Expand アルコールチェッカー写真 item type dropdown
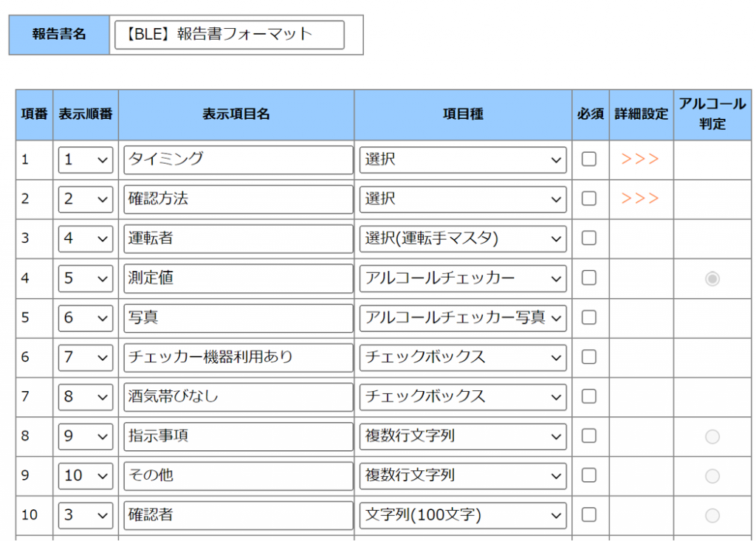 (463, 317)
